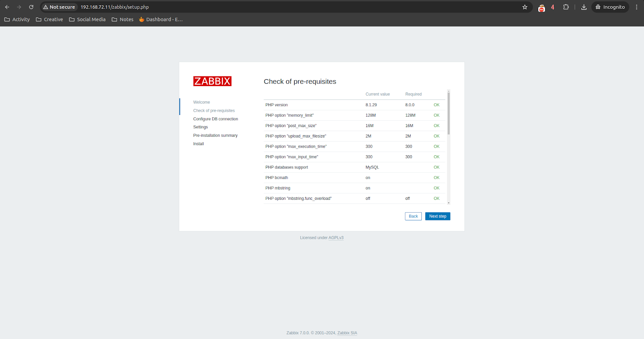Open the Social Media bookmarks folder

[87, 19]
